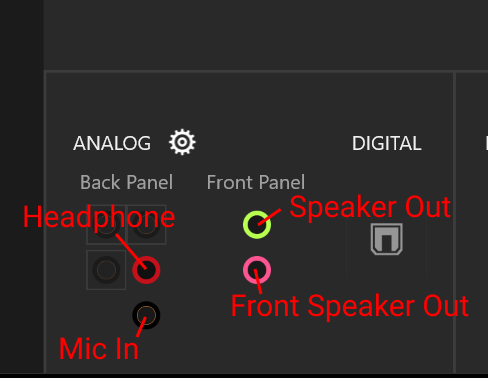488x378 pixels.
Task: Select the black back panel mic jack
Action: point(146,315)
